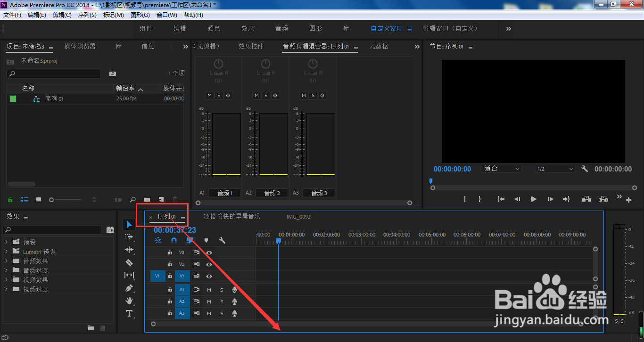The width and height of the screenshot is (644, 342).
Task: Expand the 视频过渡 folder
Action: pyautogui.click(x=6, y=289)
